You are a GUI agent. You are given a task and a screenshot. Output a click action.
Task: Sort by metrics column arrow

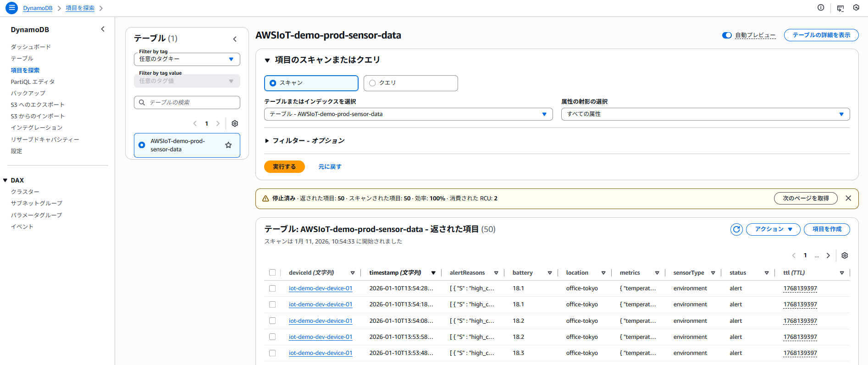[x=657, y=273]
